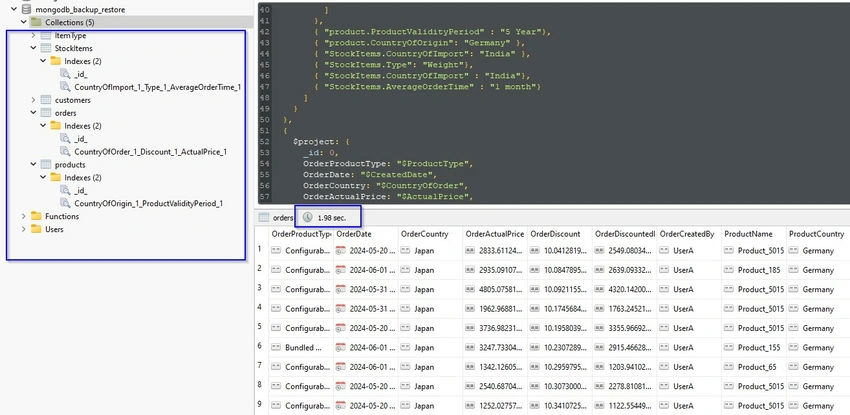The image size is (850, 415).
Task: Click the Product_155 cell in row 6
Action: pyautogui.click(x=753, y=347)
